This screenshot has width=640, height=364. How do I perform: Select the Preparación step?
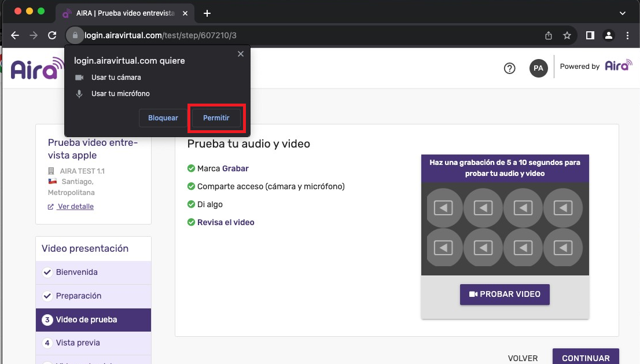94,296
